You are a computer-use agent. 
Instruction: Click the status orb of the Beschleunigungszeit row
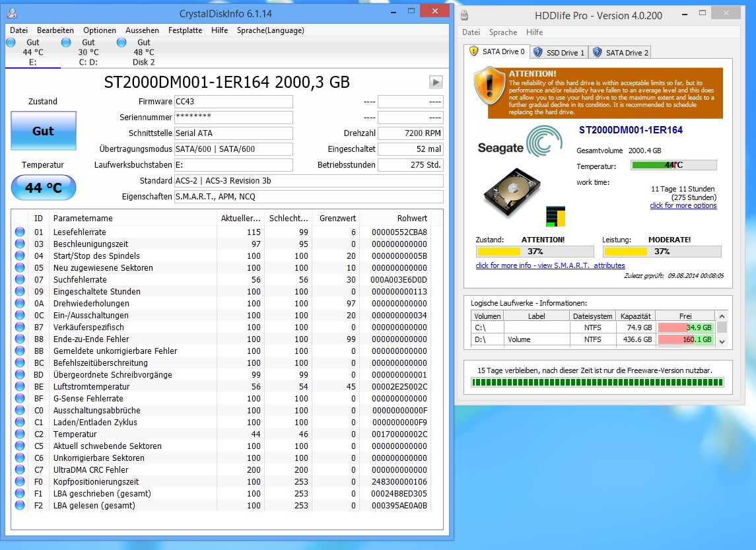pos(20,244)
